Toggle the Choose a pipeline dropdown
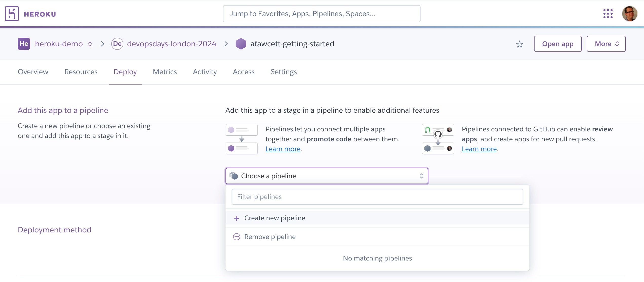Viewport: 644px width, 282px height. pos(327,176)
